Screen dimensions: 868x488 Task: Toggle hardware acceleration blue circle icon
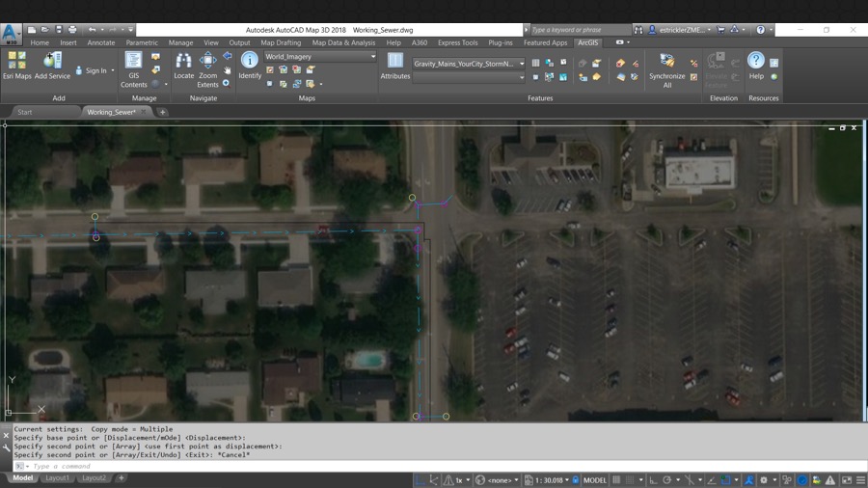[x=802, y=480]
